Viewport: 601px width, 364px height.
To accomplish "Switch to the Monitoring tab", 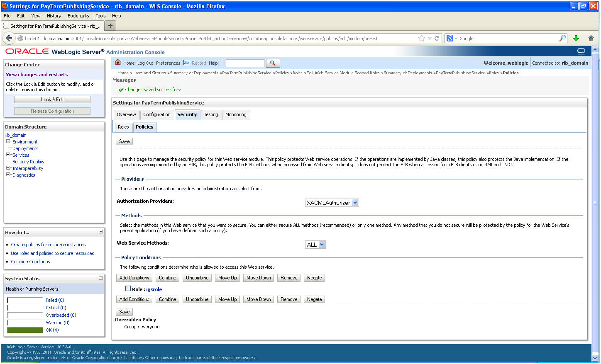I will [236, 114].
